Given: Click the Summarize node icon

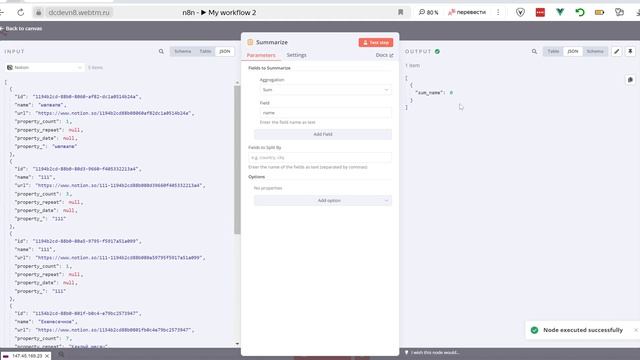Looking at the screenshot, I should click(250, 42).
